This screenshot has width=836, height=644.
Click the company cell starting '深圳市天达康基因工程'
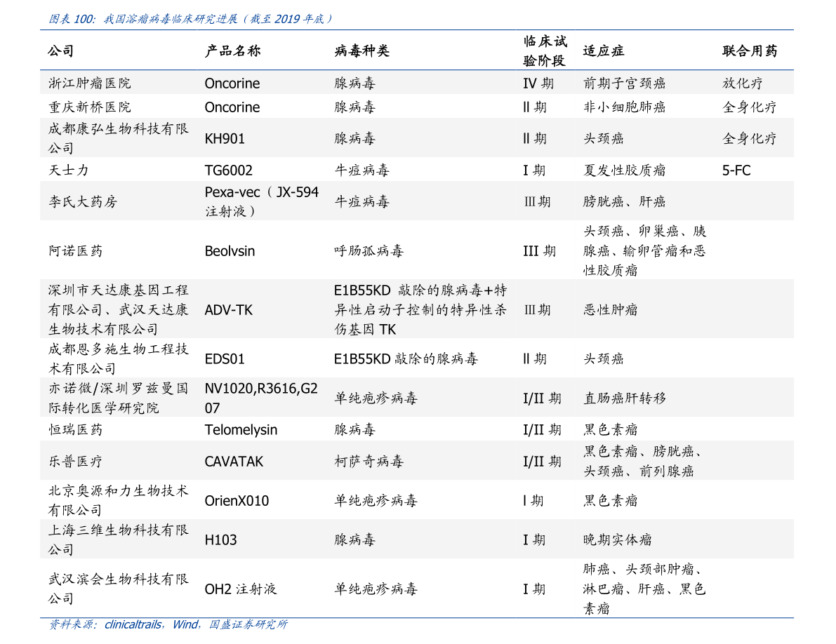119,309
